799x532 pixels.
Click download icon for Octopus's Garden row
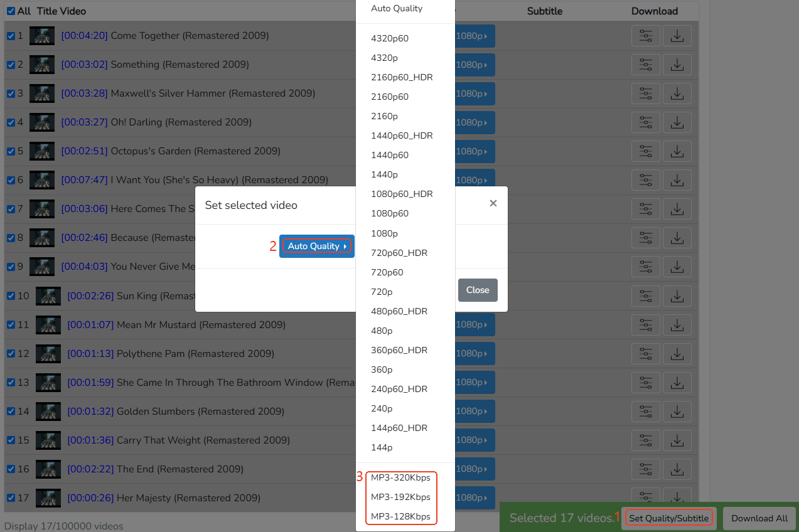(677, 151)
